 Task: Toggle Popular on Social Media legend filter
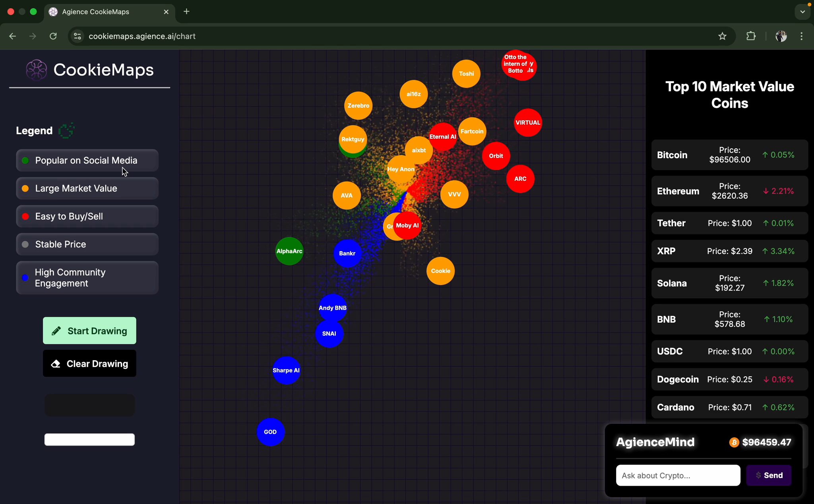click(x=87, y=160)
